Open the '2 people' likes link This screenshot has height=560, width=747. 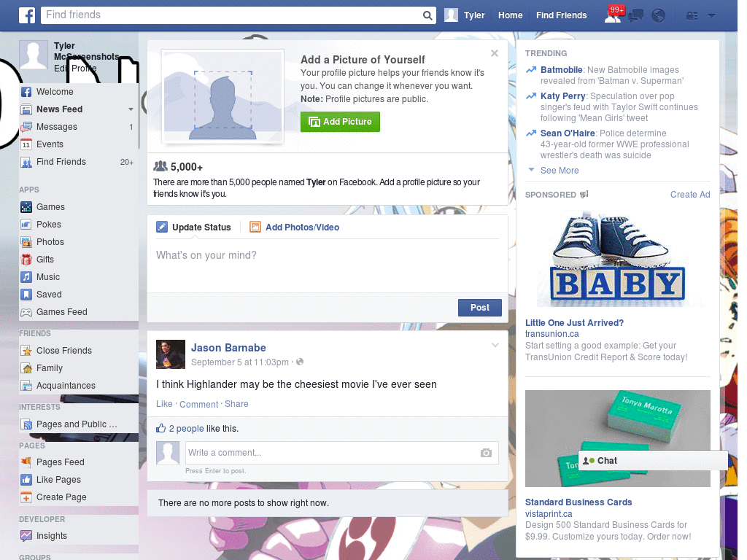[x=186, y=429]
